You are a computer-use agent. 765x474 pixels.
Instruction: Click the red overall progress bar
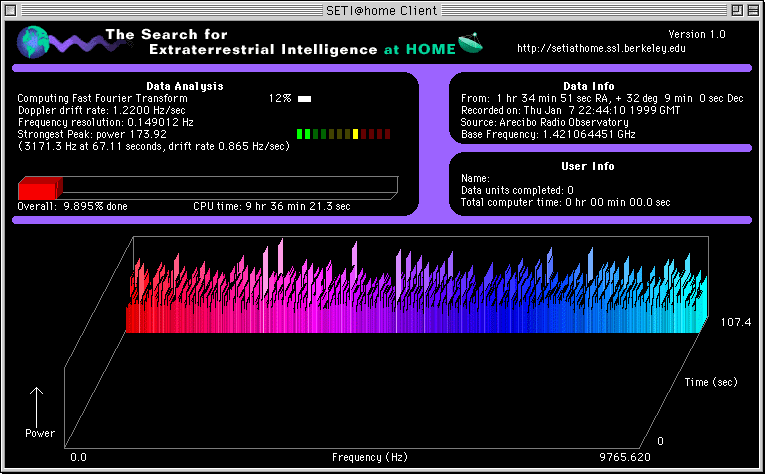40,188
